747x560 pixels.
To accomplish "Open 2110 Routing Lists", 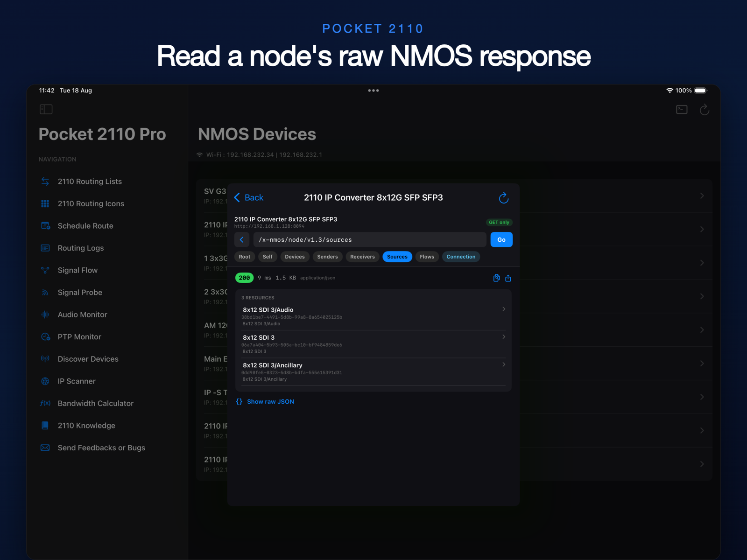I will pyautogui.click(x=90, y=182).
